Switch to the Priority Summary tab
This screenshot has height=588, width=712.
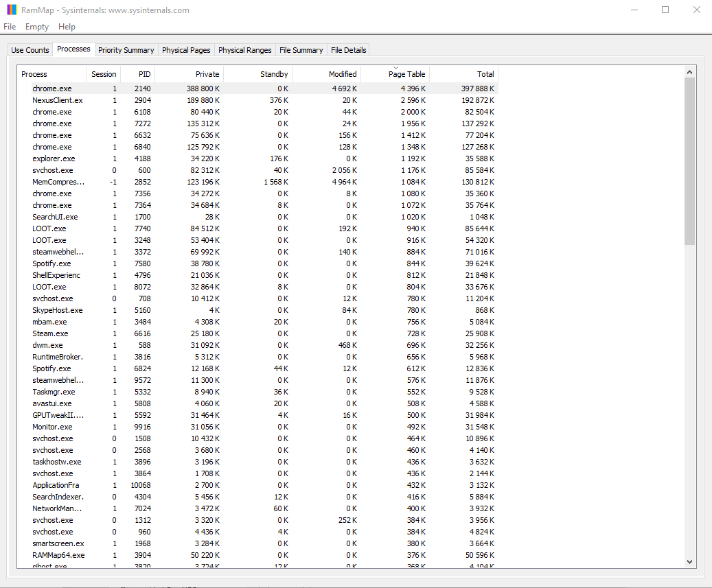point(126,50)
